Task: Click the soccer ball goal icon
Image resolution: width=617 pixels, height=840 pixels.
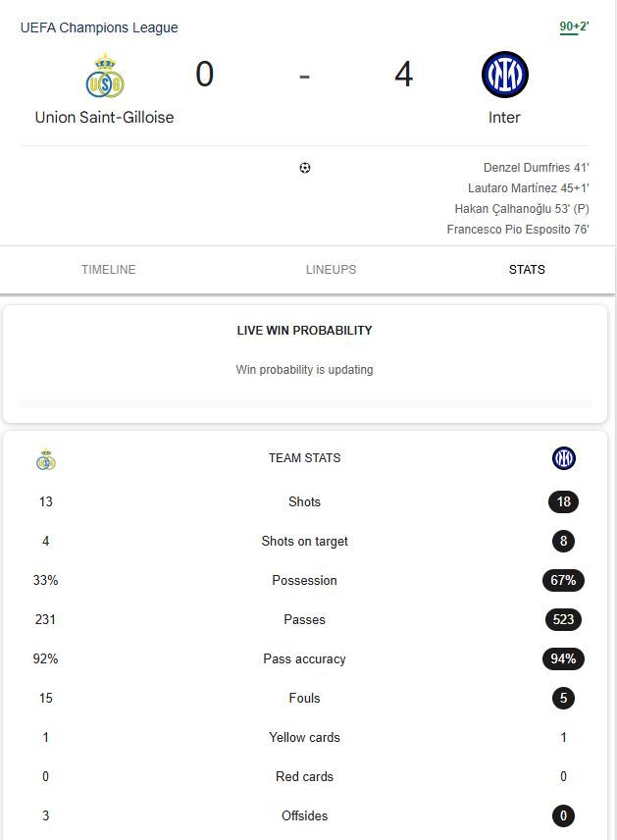Action: (x=304, y=168)
